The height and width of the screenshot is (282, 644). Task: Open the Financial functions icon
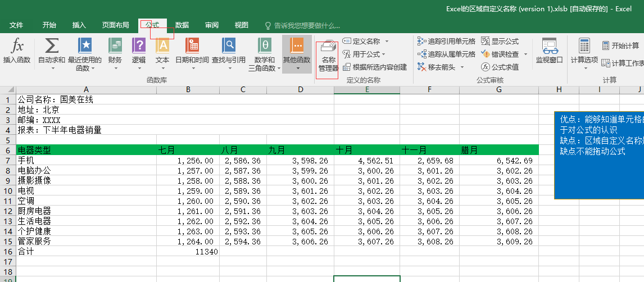coord(115,46)
